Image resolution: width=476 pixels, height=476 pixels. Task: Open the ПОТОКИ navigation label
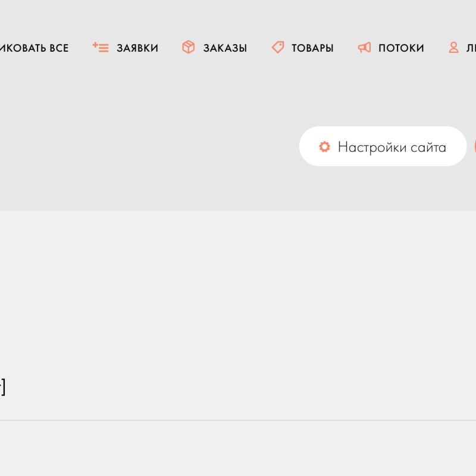point(401,48)
